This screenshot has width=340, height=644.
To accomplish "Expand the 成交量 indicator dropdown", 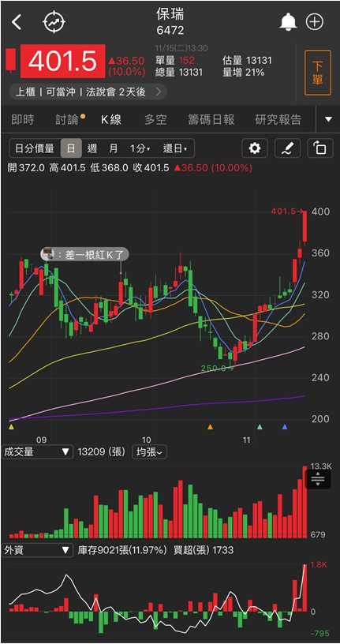I will pyautogui.click(x=37, y=452).
